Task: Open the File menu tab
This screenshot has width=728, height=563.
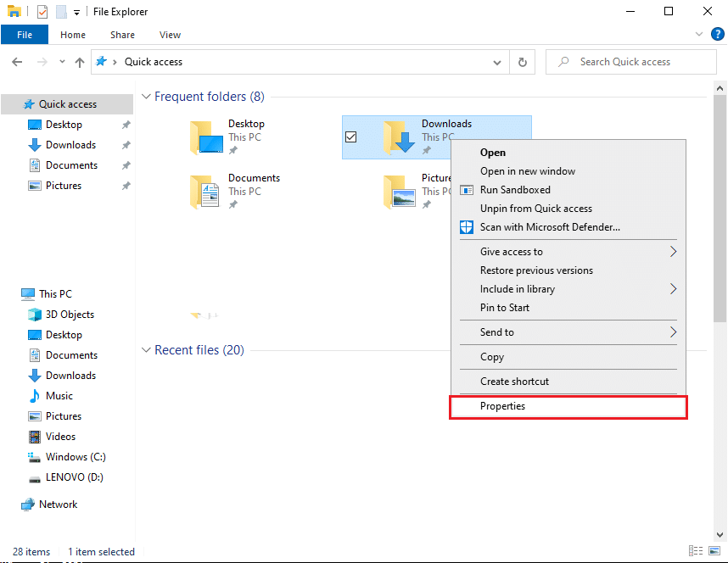Action: coord(25,35)
